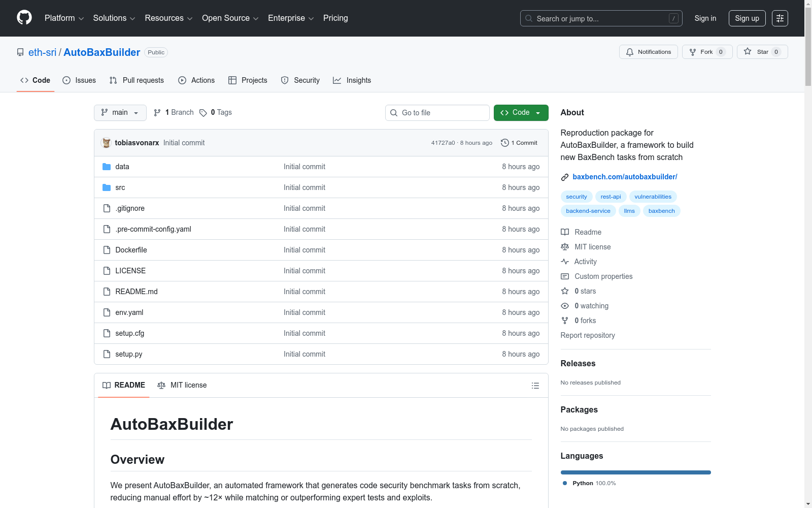Switch to the Security tab
The height and width of the screenshot is (508, 812).
point(300,80)
